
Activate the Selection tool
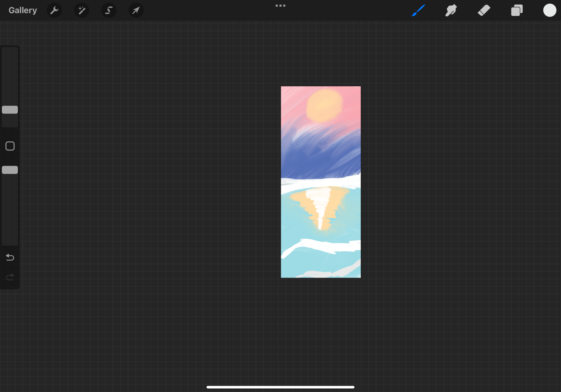pyautogui.click(x=109, y=10)
